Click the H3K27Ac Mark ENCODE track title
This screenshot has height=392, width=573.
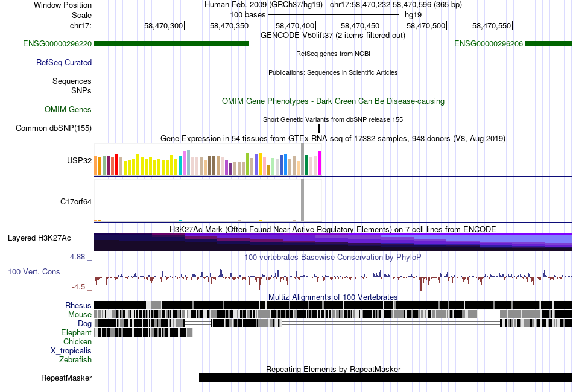[333, 229]
